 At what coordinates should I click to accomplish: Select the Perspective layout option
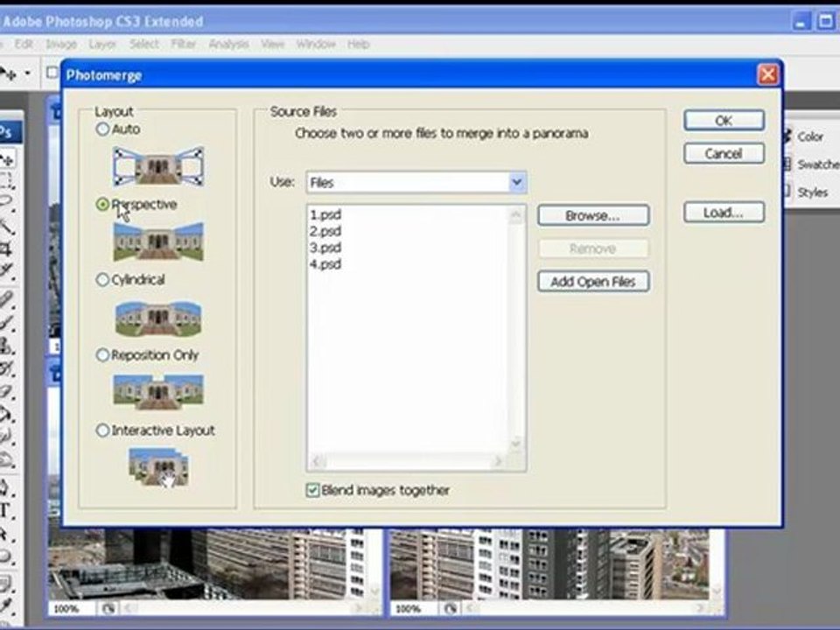click(102, 204)
